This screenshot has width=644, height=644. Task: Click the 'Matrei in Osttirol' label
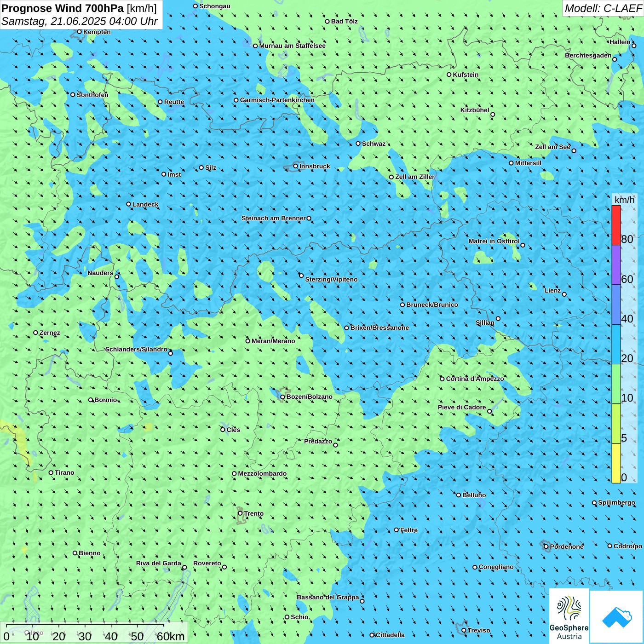(494, 241)
